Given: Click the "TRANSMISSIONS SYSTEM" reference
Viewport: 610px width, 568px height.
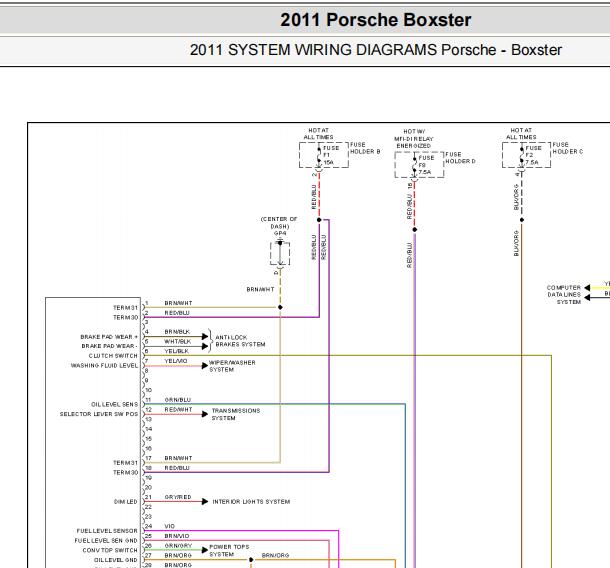Looking at the screenshot, I should (x=236, y=414).
